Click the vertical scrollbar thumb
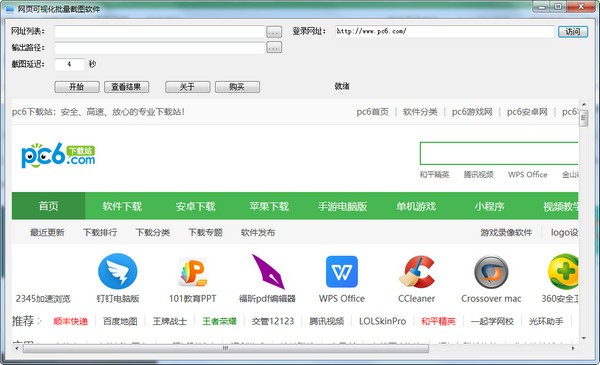The height and width of the screenshot is (365, 600). coord(584,118)
